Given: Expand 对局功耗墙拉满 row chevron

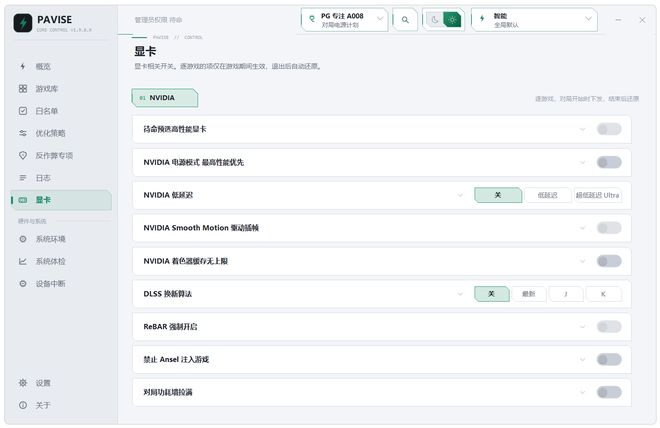Looking at the screenshot, I should pyautogui.click(x=583, y=392).
